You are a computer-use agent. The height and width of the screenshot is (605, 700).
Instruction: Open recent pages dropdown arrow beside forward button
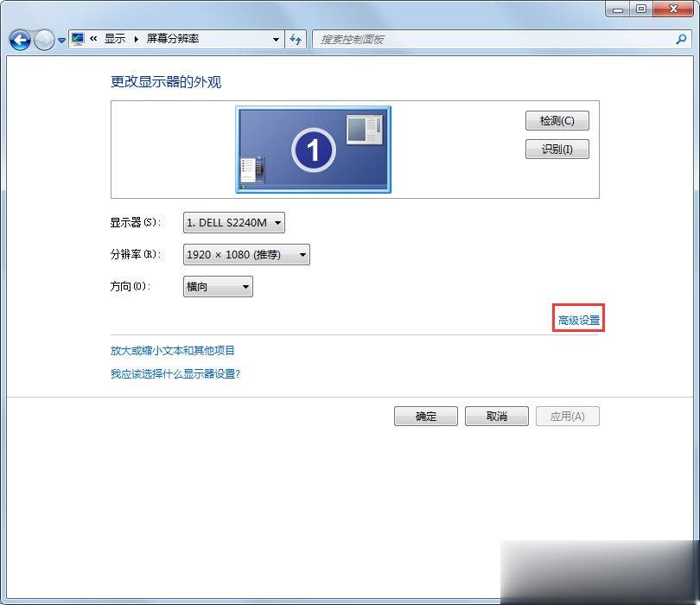[x=61, y=41]
